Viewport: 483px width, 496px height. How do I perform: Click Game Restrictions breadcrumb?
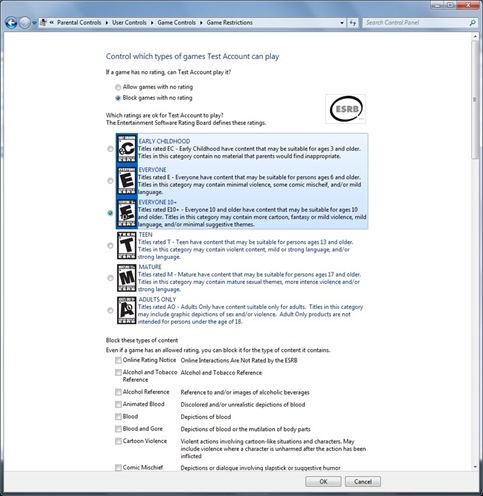tap(229, 23)
